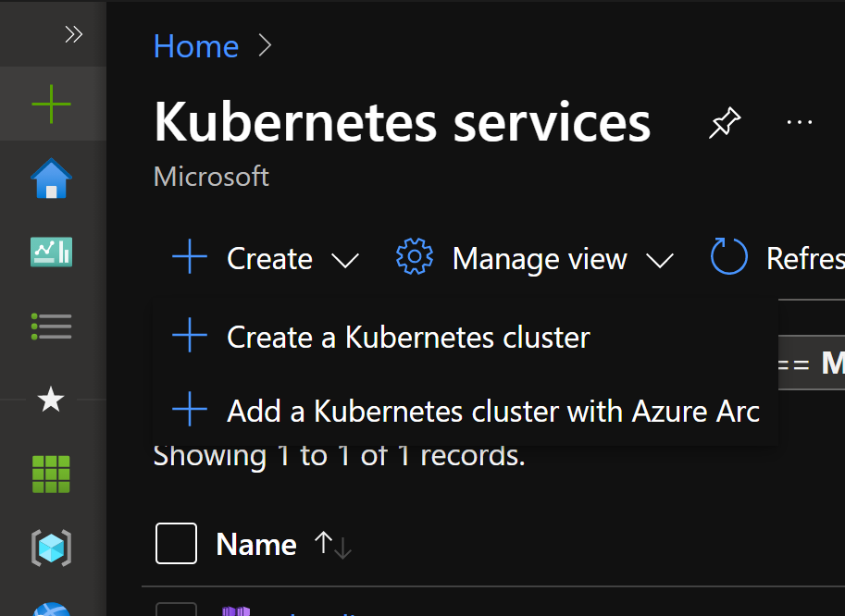Open Resource groups cube icon

click(51, 548)
